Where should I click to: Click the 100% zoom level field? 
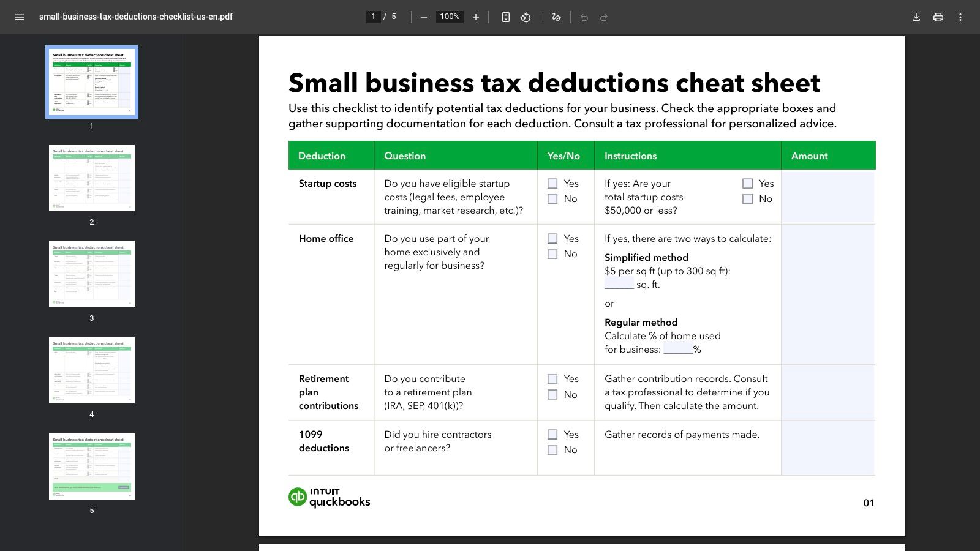(450, 17)
